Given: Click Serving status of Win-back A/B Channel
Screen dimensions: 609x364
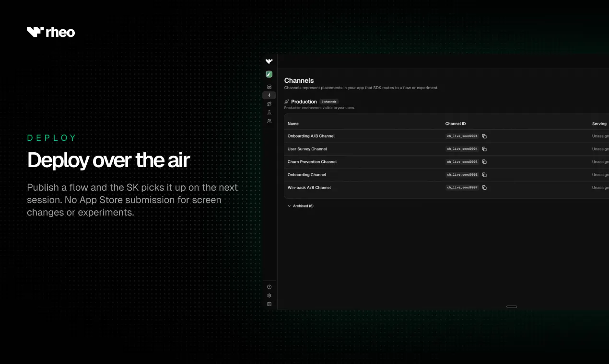Looking at the screenshot, I should coord(600,188).
